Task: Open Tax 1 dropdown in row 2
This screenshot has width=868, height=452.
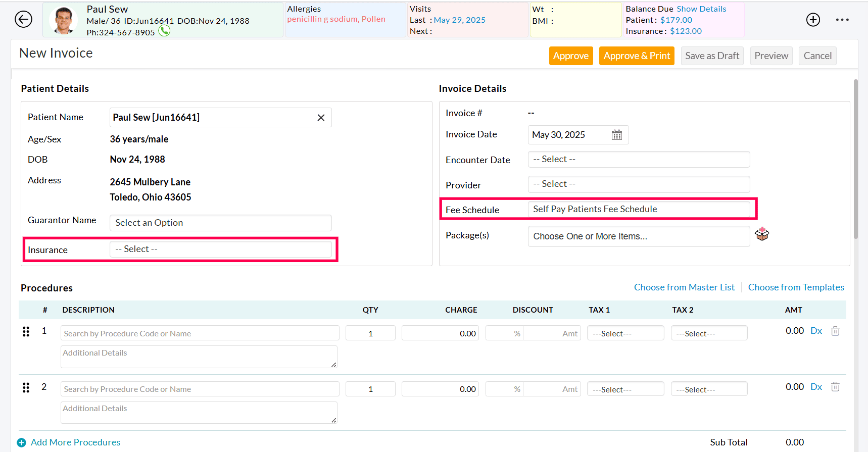Action: 625,389
